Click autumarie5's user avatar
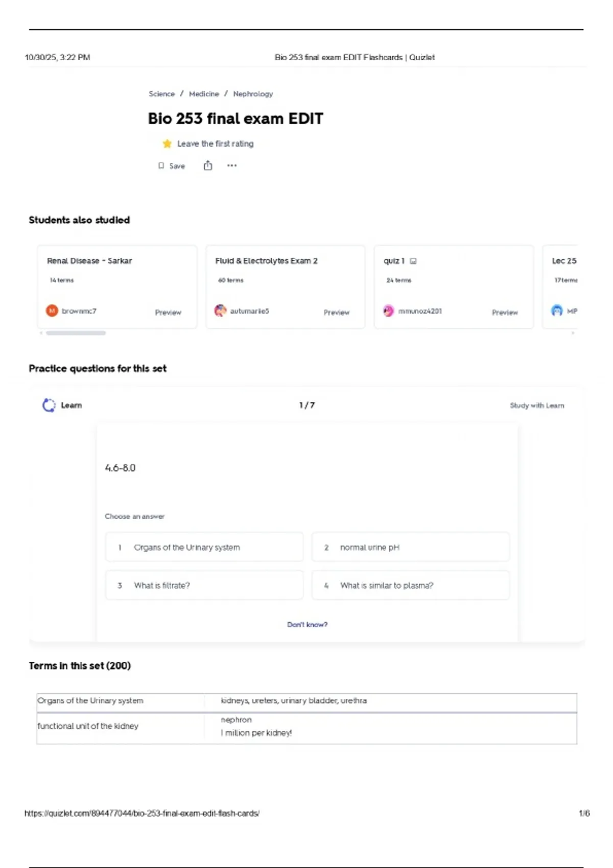Image resolution: width=613 pixels, height=868 pixels. 220,311
